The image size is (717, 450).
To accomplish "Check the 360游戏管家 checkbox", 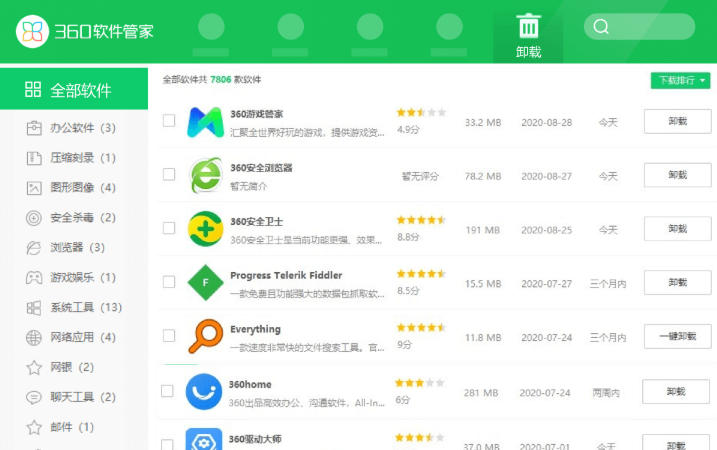I will (169, 121).
